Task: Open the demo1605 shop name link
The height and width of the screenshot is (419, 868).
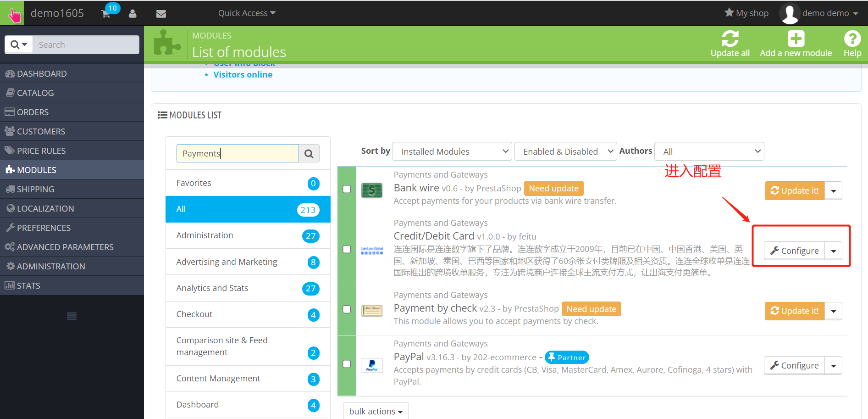Action: tap(57, 13)
